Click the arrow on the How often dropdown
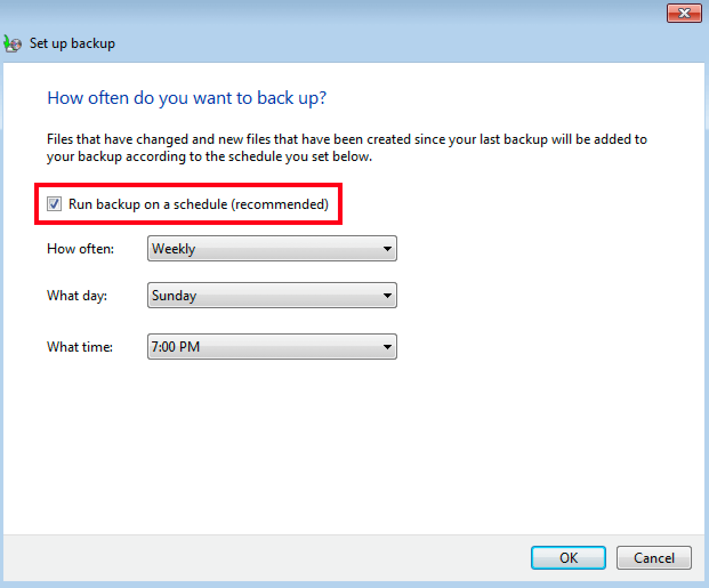Viewport: 709px width, 588px height. [387, 249]
